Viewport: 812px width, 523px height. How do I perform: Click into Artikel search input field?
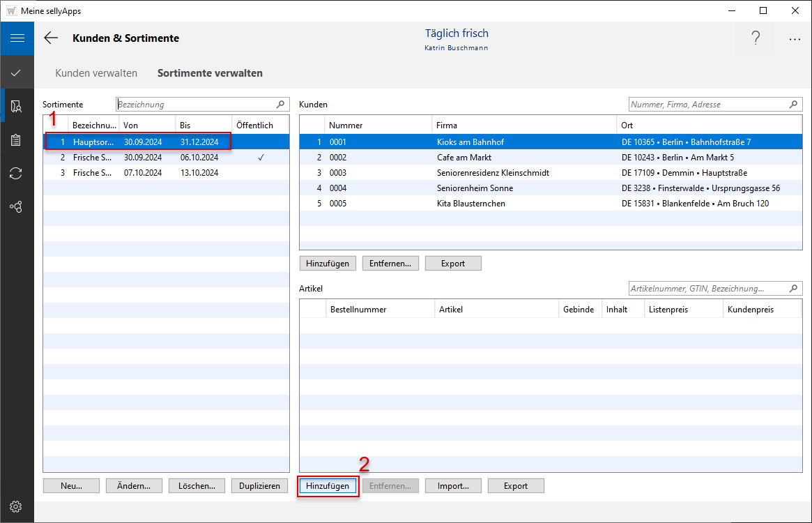tap(704, 288)
